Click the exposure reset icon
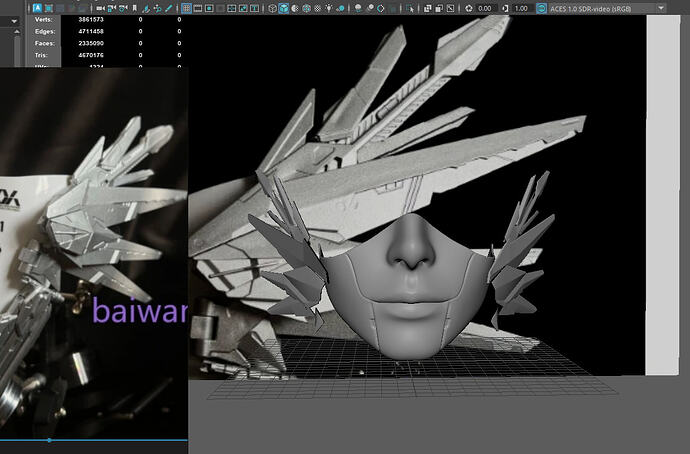The width and height of the screenshot is (690, 454). click(469, 8)
